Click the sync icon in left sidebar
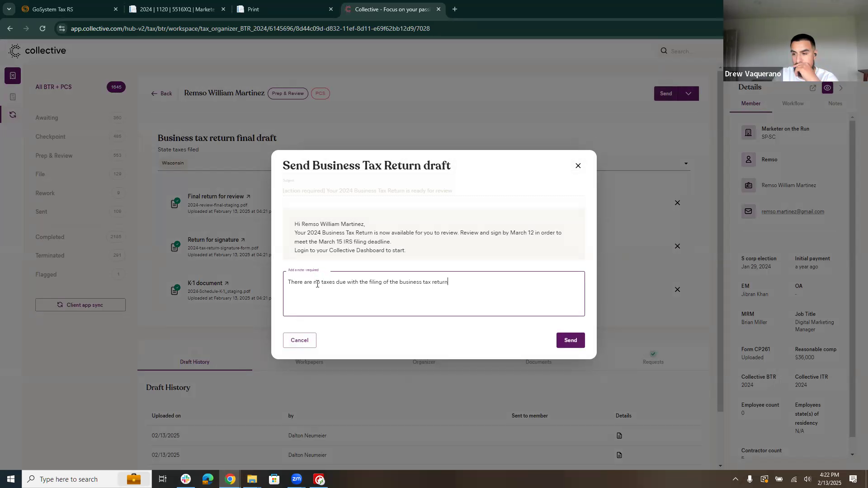Image resolution: width=868 pixels, height=488 pixels. tap(13, 115)
